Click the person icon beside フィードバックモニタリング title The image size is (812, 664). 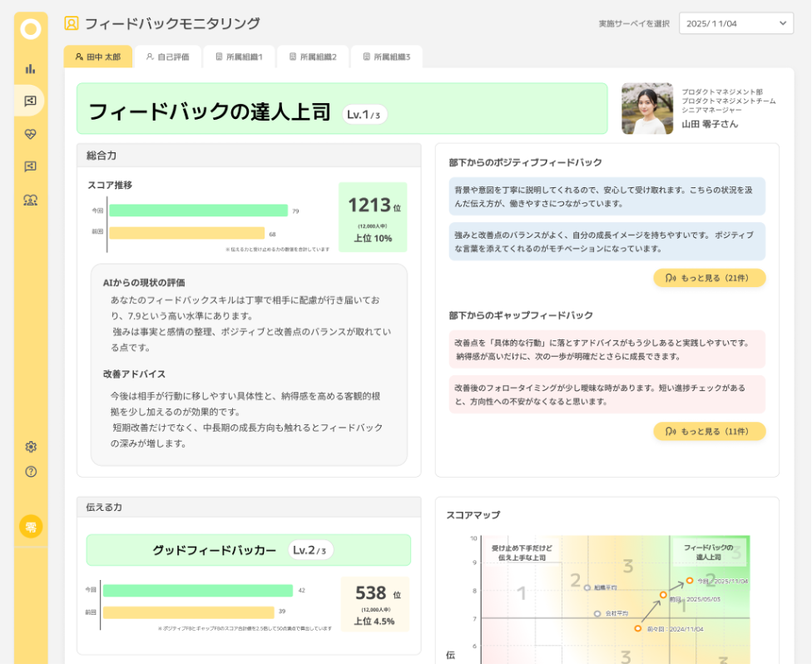point(72,24)
